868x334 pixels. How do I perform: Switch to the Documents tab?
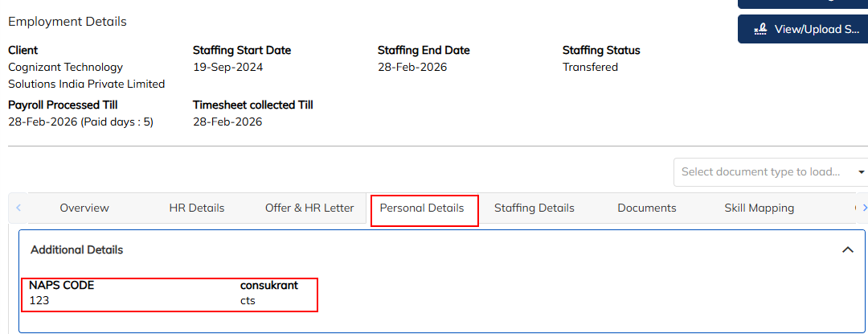[647, 208]
